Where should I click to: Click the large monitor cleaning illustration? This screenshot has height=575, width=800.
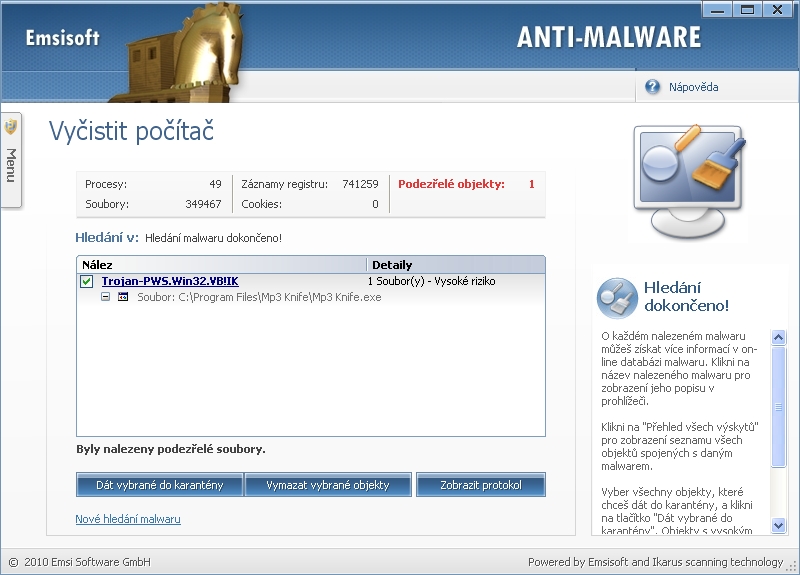point(690,182)
